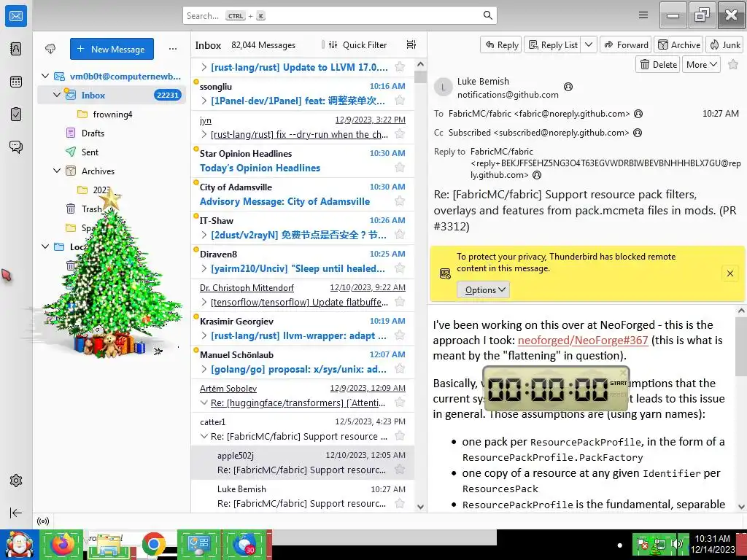Star the Today's Opinion Headlines message
This screenshot has height=560, width=747.
click(400, 168)
